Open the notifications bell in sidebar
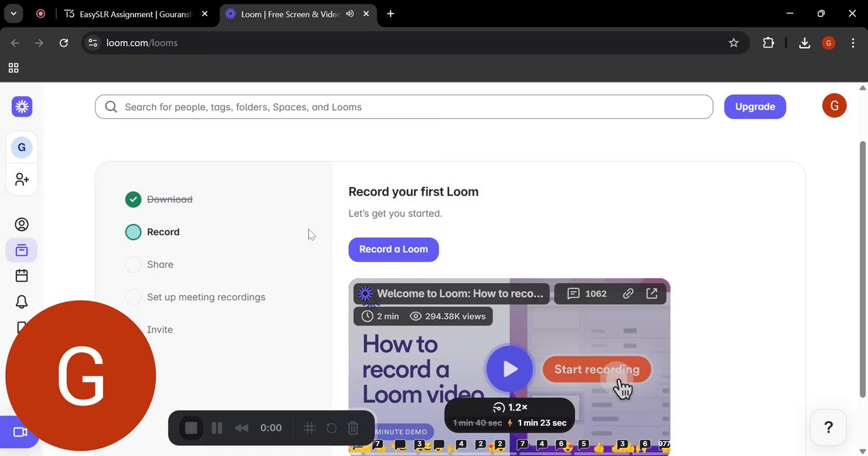 [x=22, y=301]
